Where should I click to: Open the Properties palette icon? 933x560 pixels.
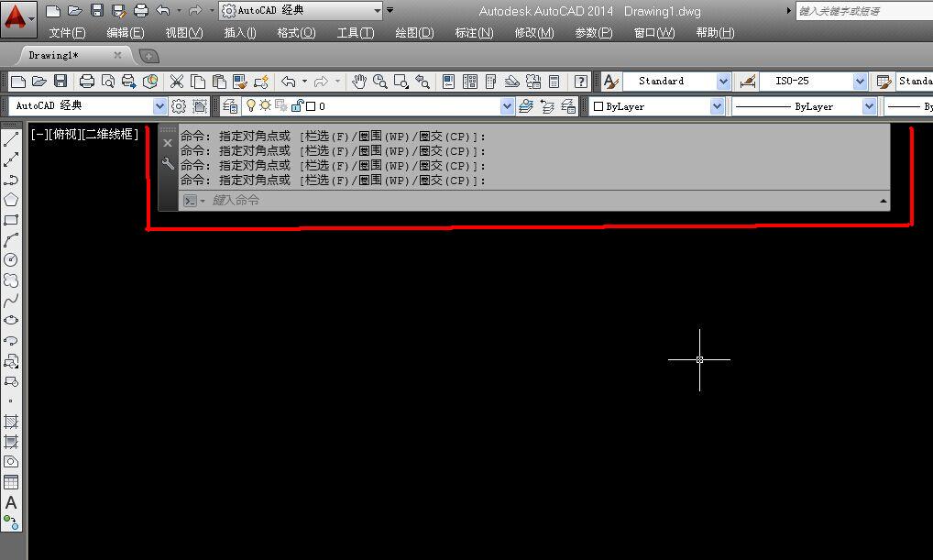coord(449,81)
